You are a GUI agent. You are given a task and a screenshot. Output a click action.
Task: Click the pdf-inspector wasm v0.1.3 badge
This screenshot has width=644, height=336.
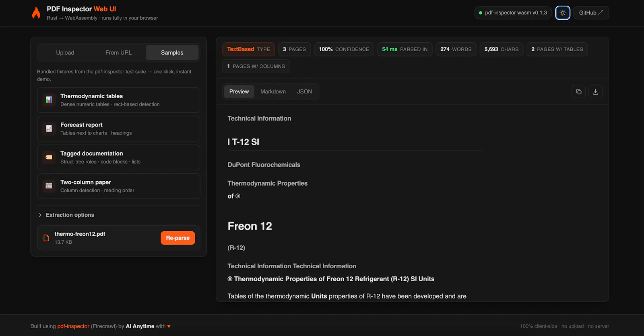(x=513, y=13)
